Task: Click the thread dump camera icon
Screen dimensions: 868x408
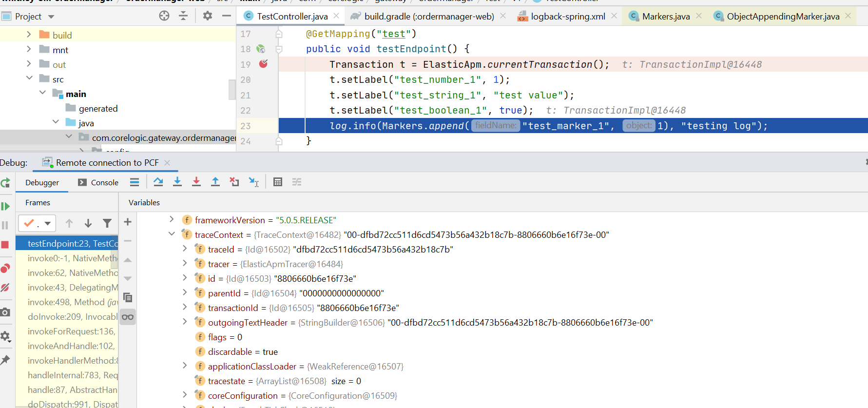Action: pos(5,312)
